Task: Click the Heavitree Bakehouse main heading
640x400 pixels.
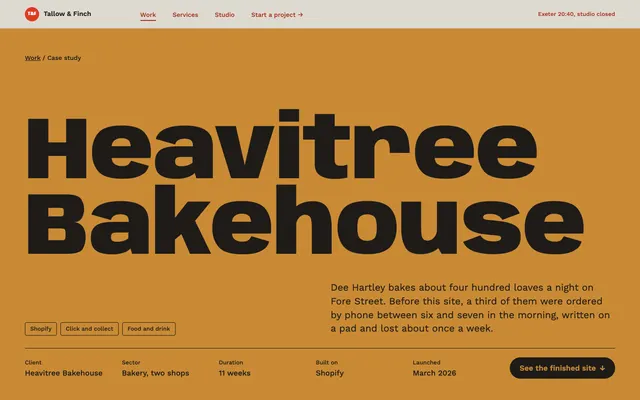Action: (x=305, y=182)
